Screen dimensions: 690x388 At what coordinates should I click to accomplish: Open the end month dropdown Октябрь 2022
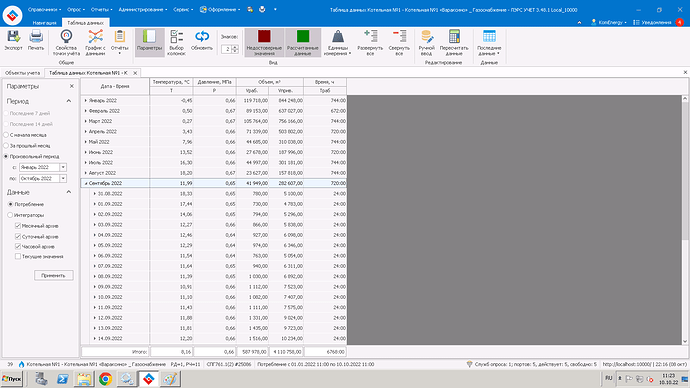63,178
